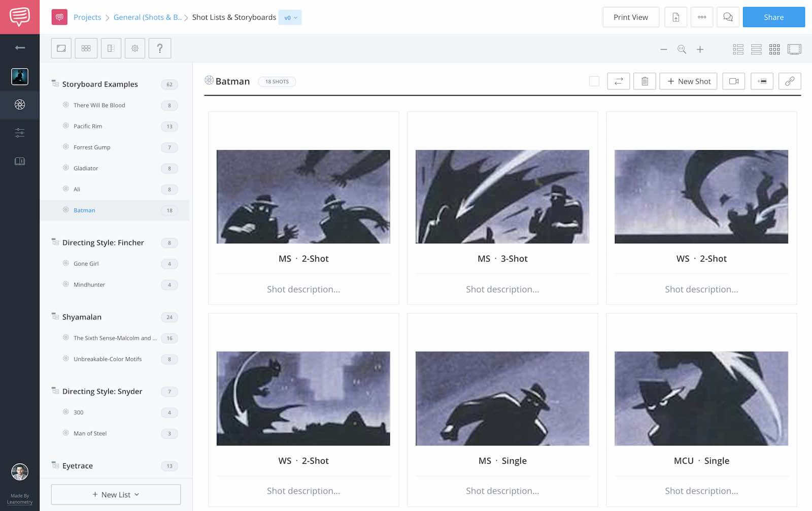This screenshot has height=511, width=812.
Task: Click shot description field under MS 3-Shot
Action: pos(502,290)
